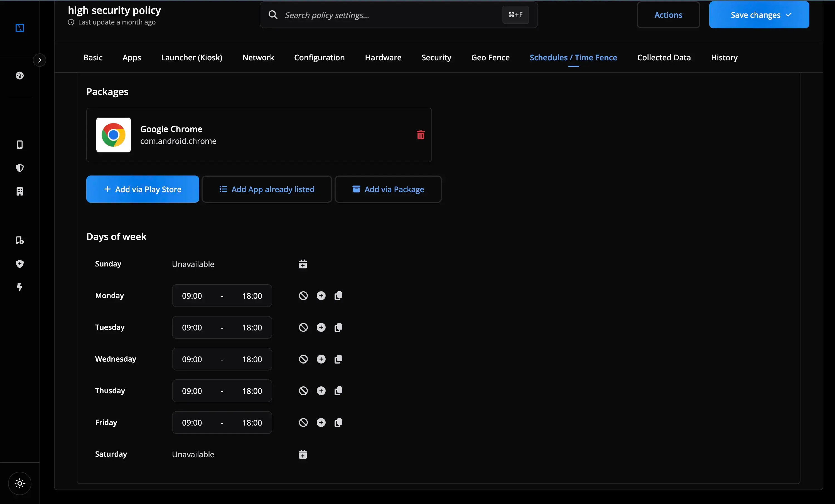Viewport: 835px width, 504px height.
Task: Expand the left sidebar with the chevron
Action: click(40, 60)
